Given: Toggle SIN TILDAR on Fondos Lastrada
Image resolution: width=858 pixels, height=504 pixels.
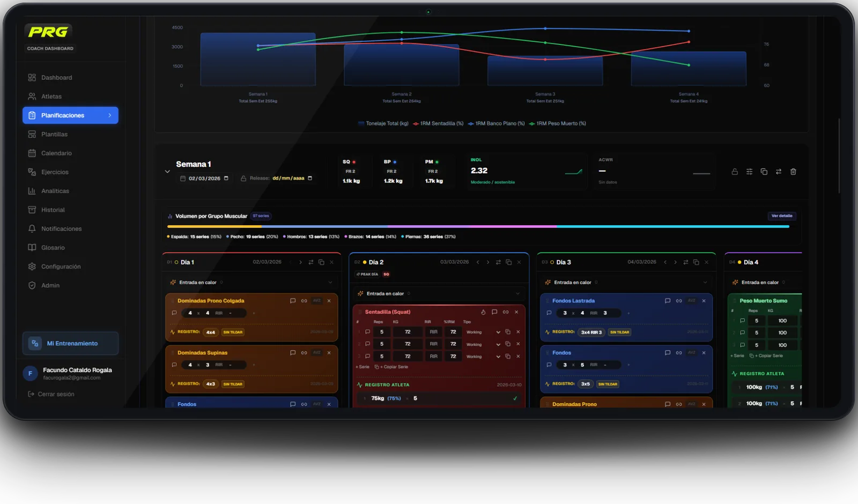Looking at the screenshot, I should coord(619,332).
